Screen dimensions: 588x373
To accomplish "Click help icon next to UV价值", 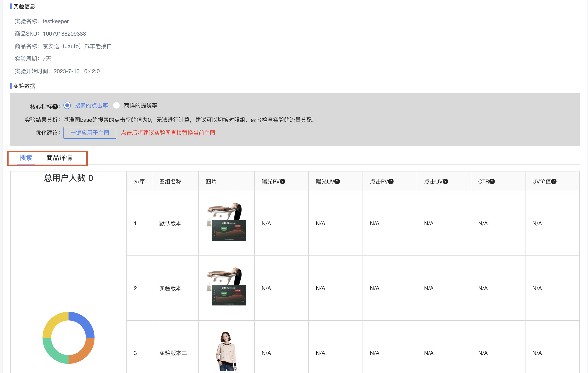I will point(554,181).
